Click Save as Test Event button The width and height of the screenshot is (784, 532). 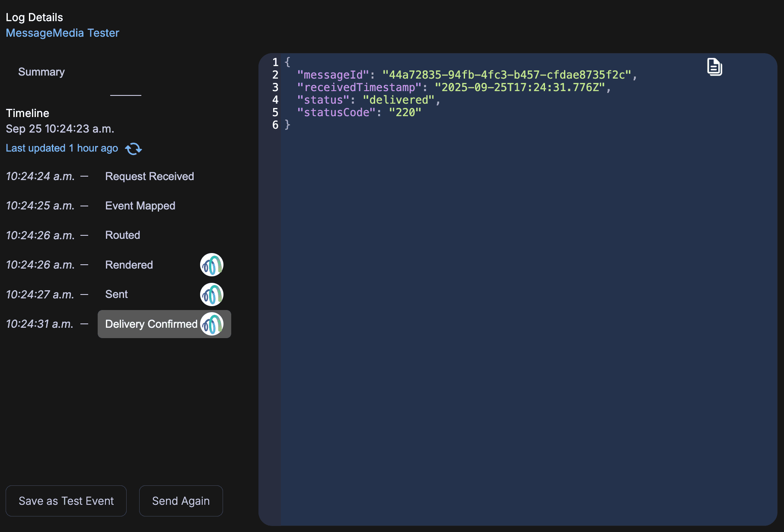[x=66, y=501]
